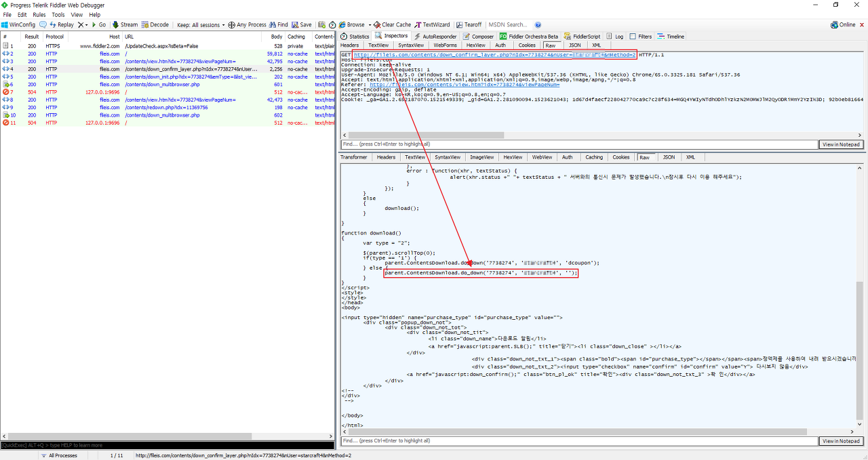The image size is (868, 460).
Task: Open the Tools menu
Action: (58, 14)
